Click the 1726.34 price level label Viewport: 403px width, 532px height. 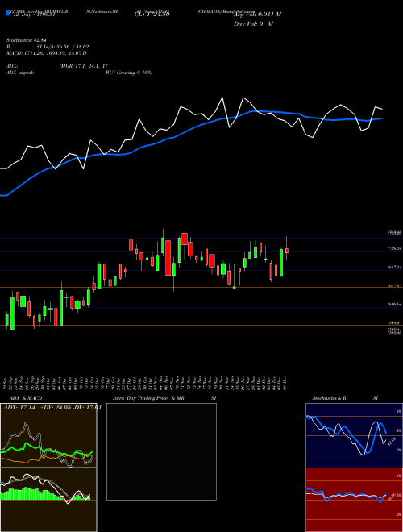(394, 249)
